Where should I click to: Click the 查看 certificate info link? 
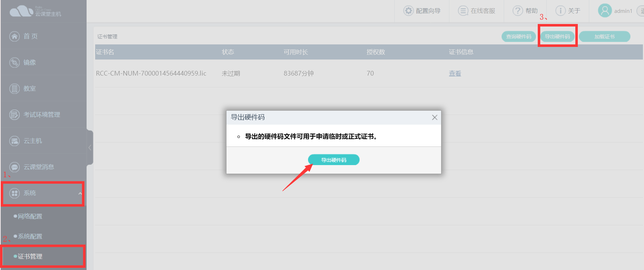click(x=455, y=73)
